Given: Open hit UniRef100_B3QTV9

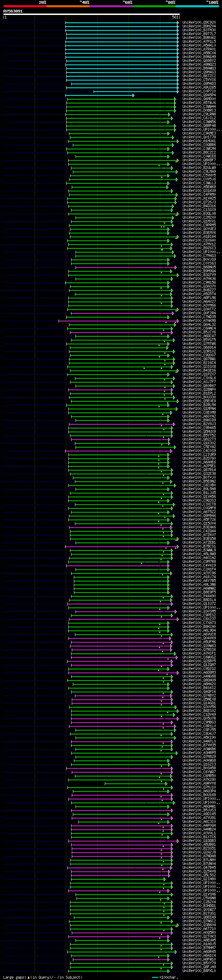Looking at the screenshot, I should [x=199, y=275].
